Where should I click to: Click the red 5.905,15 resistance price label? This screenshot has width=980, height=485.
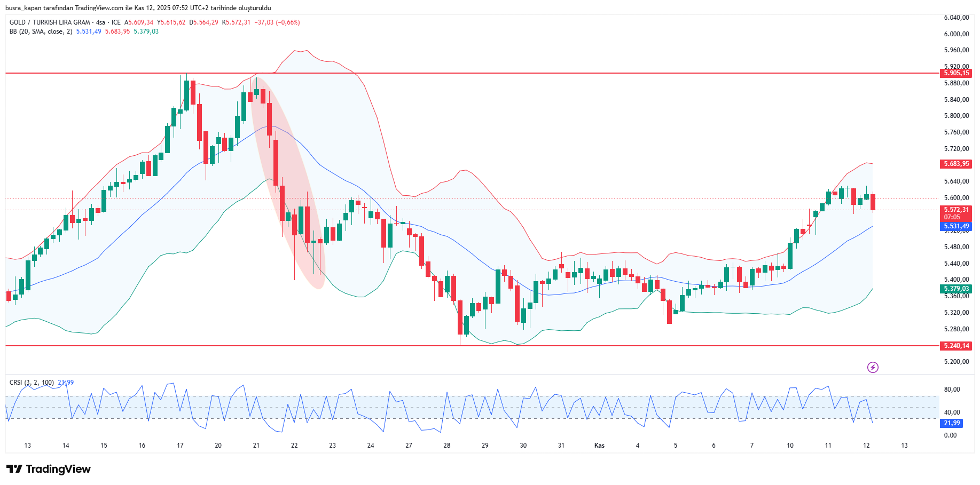[956, 73]
